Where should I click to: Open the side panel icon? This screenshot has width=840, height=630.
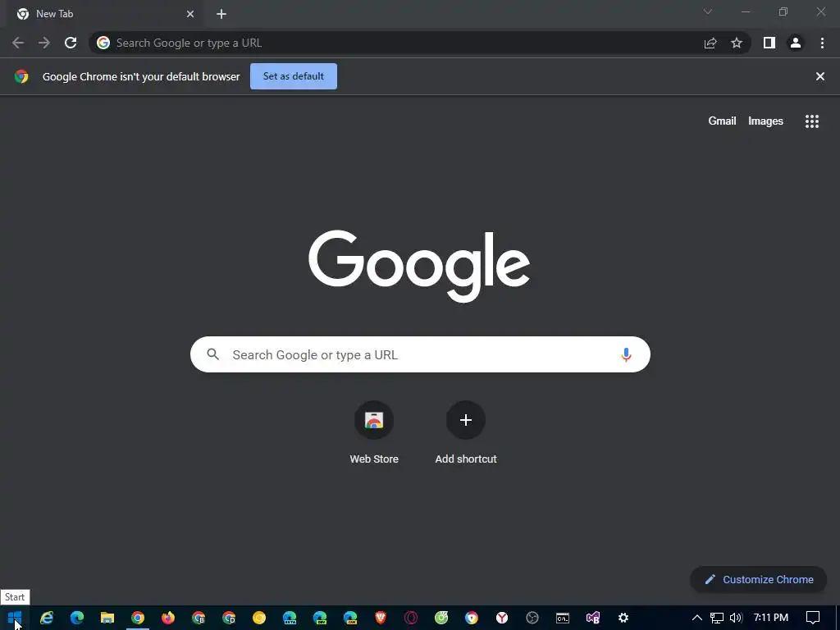click(x=769, y=43)
